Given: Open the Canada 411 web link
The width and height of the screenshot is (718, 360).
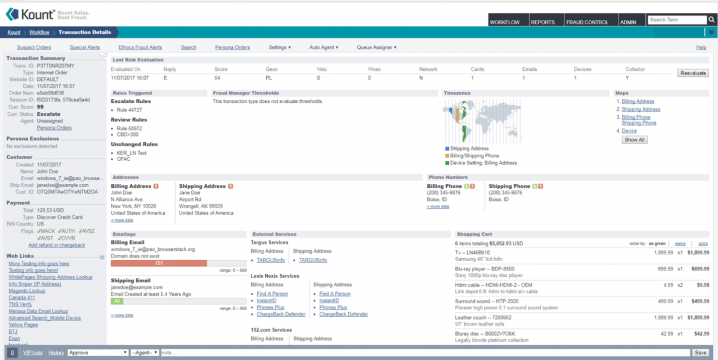Looking at the screenshot, I should [x=22, y=297].
